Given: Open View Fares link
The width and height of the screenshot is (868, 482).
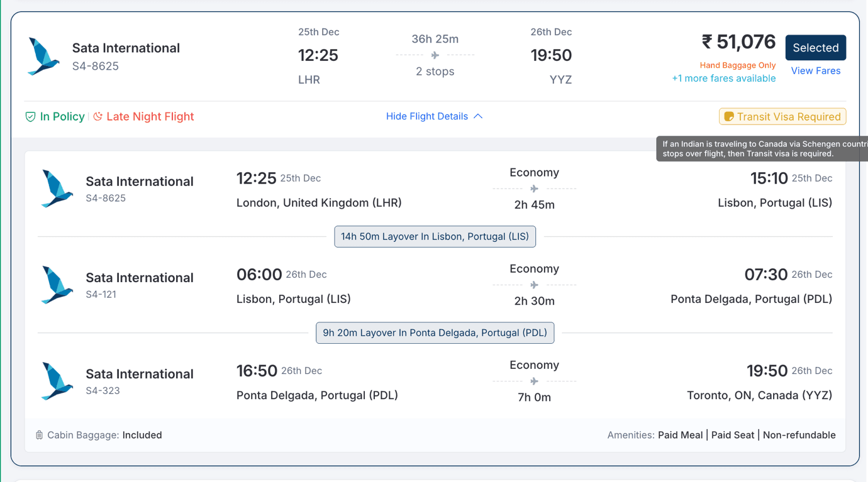Looking at the screenshot, I should pos(815,71).
